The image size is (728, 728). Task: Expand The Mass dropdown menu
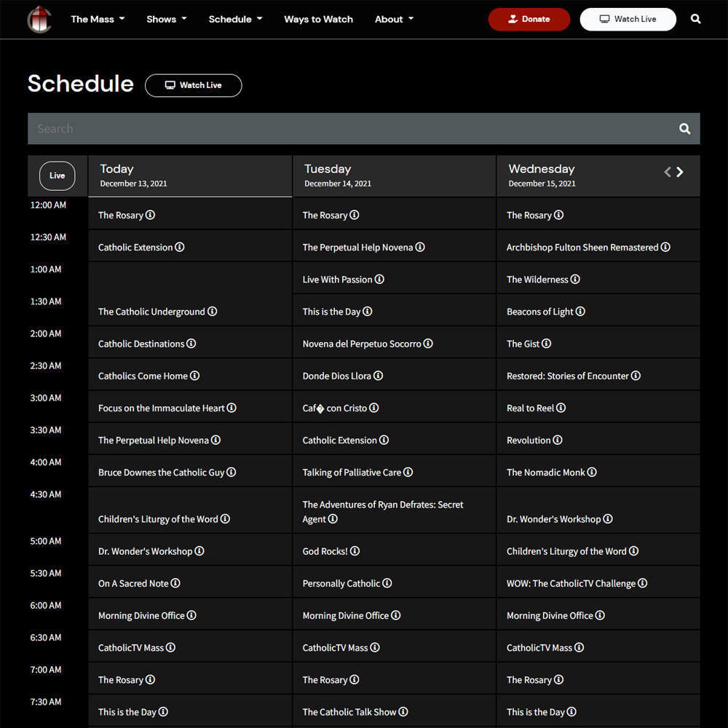click(98, 19)
